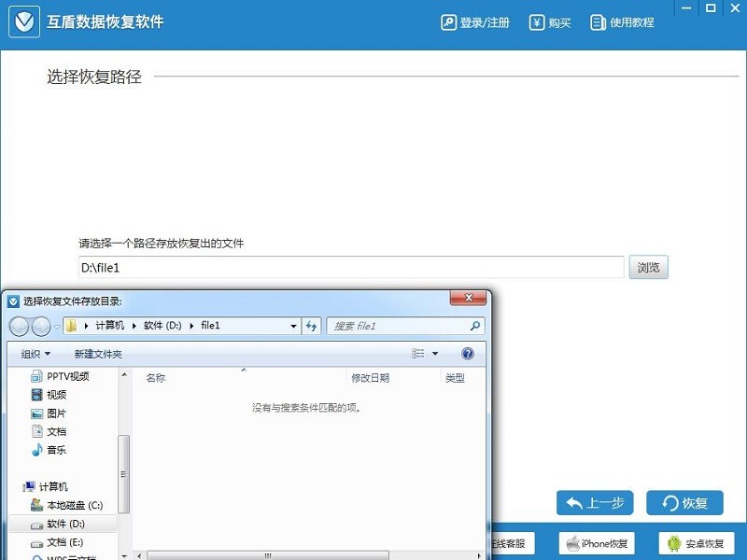Open the recent pages dropdown arrow
This screenshot has width=747, height=560.
pos(57,327)
